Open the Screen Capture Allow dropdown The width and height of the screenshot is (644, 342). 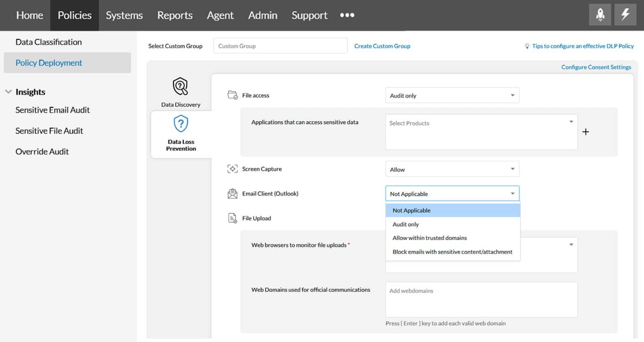(x=452, y=169)
